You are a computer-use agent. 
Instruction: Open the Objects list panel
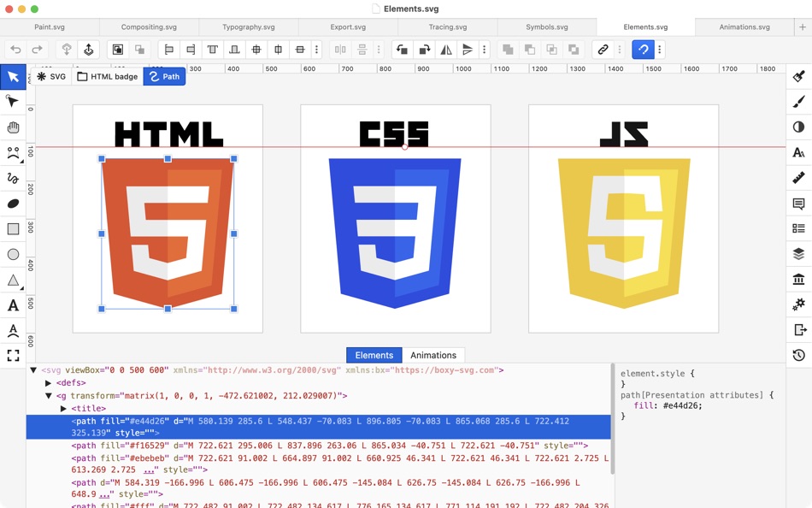point(798,228)
